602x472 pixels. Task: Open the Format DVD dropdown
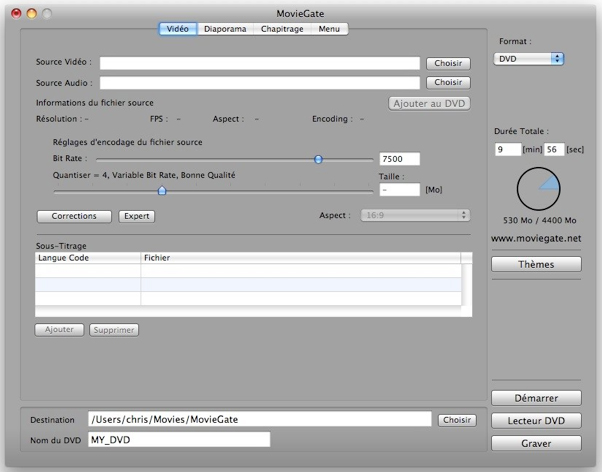point(528,59)
